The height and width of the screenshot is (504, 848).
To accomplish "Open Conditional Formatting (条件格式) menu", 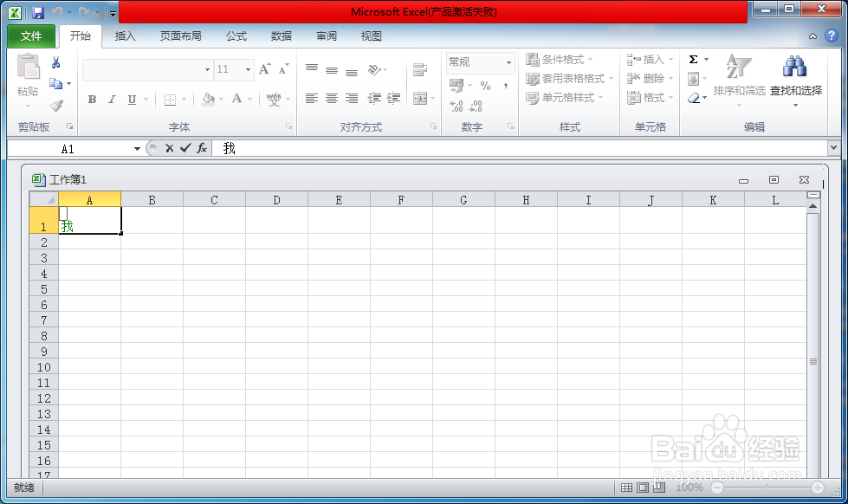I will coord(560,60).
